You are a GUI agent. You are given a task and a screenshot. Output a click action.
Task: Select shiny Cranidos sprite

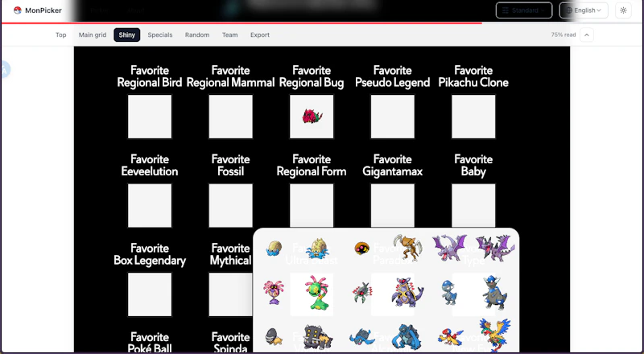point(450,292)
